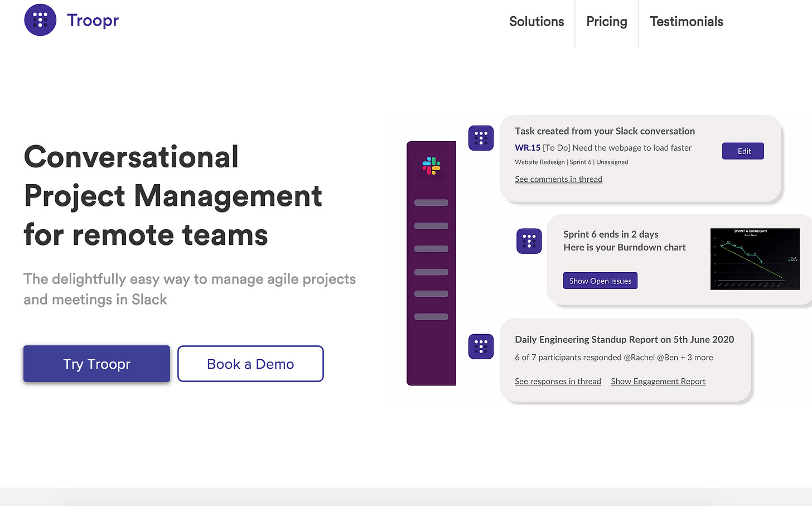Click the Troopr bot icon beside the Daily Standup Report
Screen dimensions: 812x506
[481, 346]
